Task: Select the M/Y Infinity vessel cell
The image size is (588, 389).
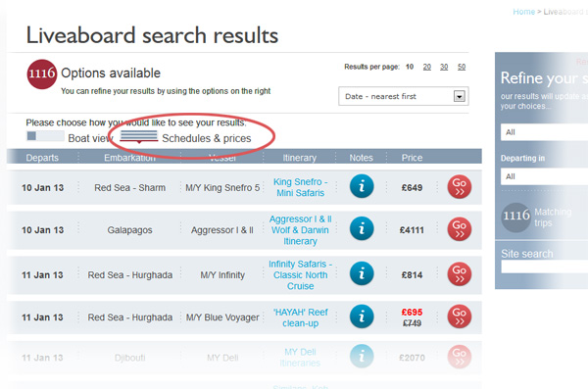Action: click(x=222, y=275)
